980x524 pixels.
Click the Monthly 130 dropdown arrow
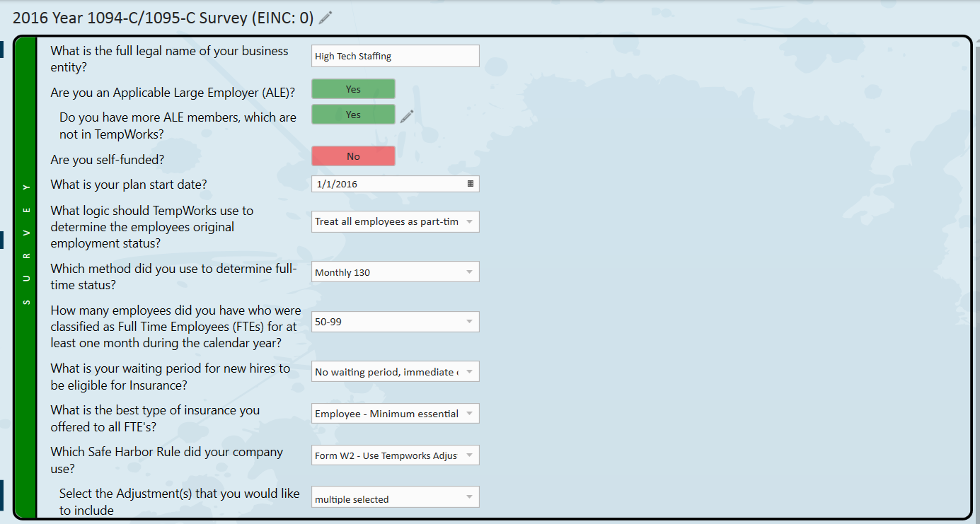[470, 272]
